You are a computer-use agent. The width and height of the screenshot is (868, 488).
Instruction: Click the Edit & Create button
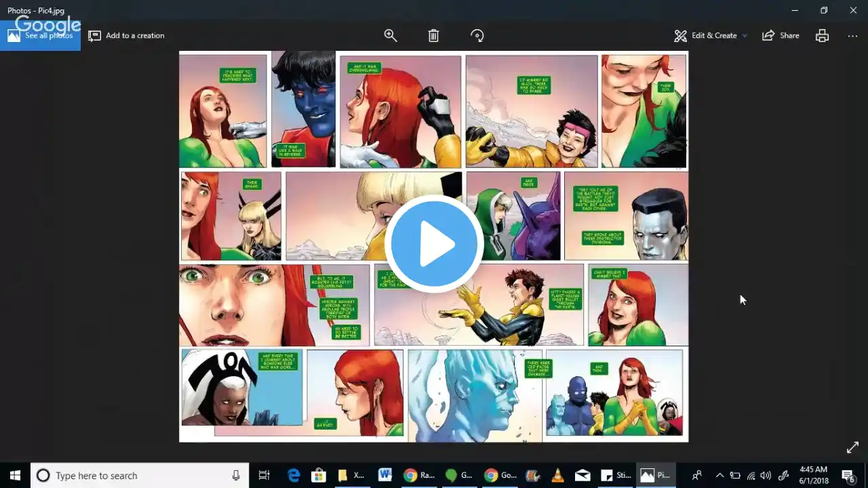(x=705, y=36)
